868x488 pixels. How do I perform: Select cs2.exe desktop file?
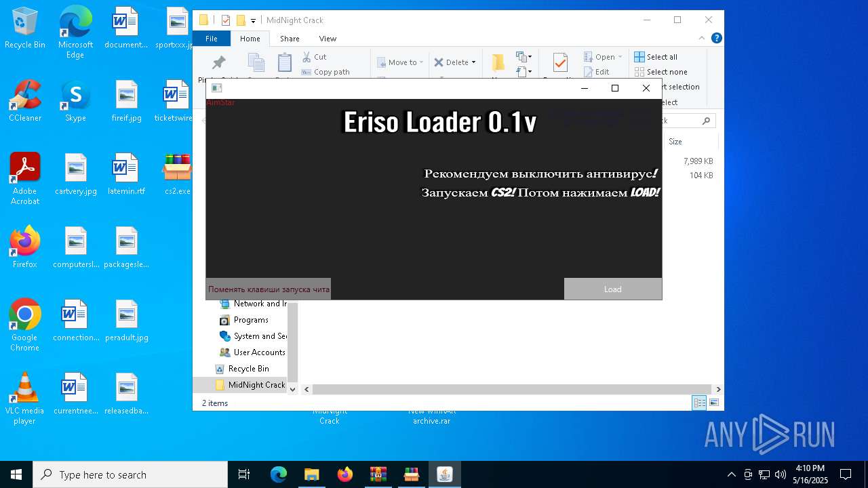[x=177, y=174]
